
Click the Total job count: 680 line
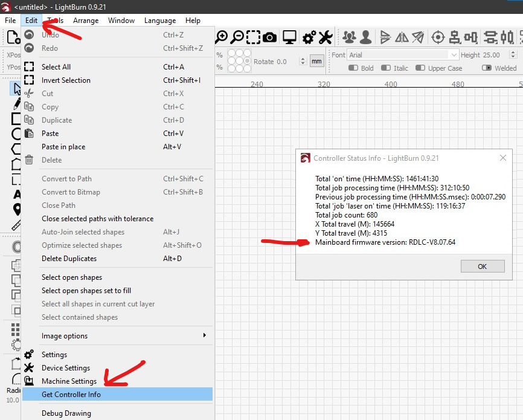346,215
